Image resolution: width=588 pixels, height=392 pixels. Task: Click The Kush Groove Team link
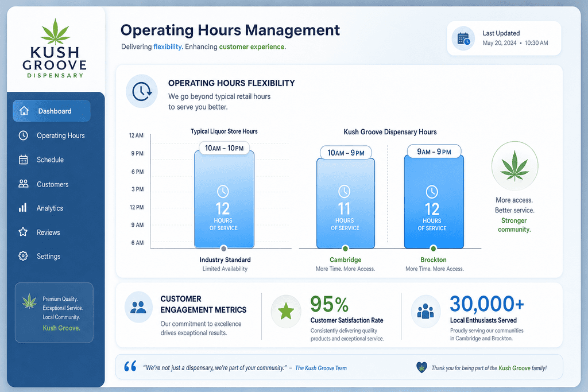[321, 368]
